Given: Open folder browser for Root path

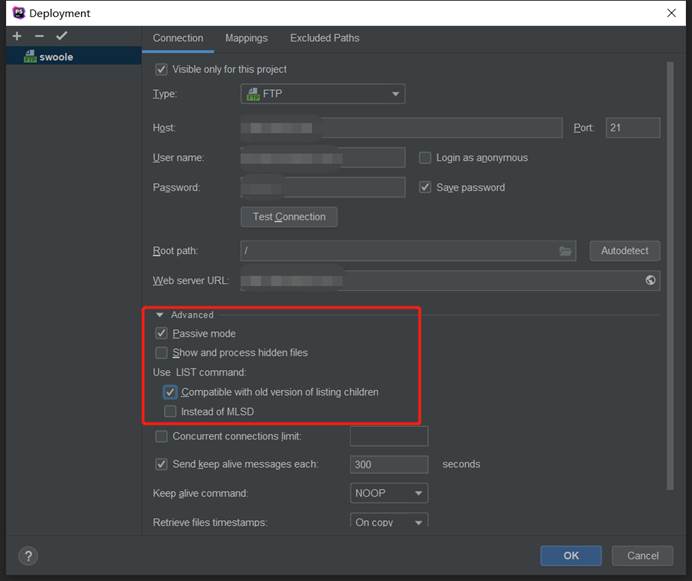Looking at the screenshot, I should pyautogui.click(x=565, y=251).
